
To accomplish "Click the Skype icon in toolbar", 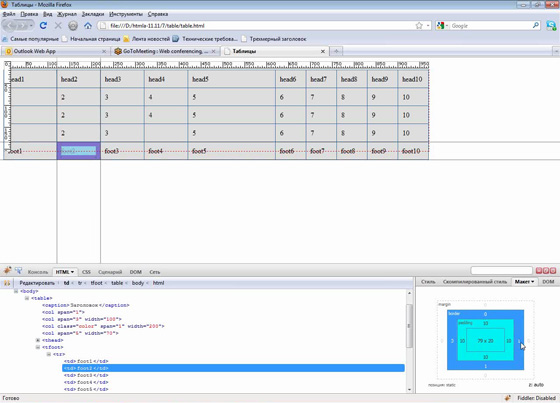I will tap(551, 25).
